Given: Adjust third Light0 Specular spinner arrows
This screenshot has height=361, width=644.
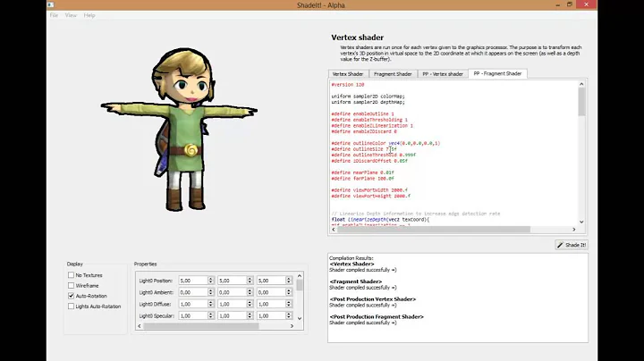Looking at the screenshot, I should [289, 315].
